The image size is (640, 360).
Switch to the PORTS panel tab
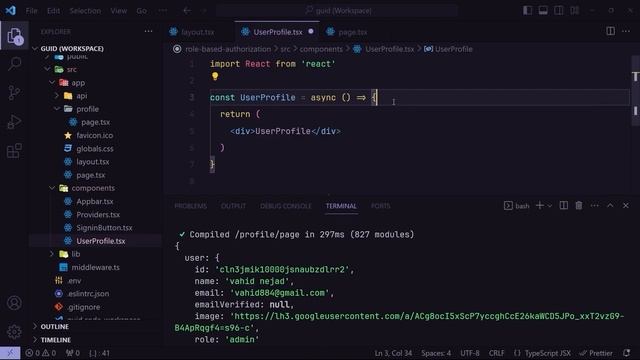(380, 206)
